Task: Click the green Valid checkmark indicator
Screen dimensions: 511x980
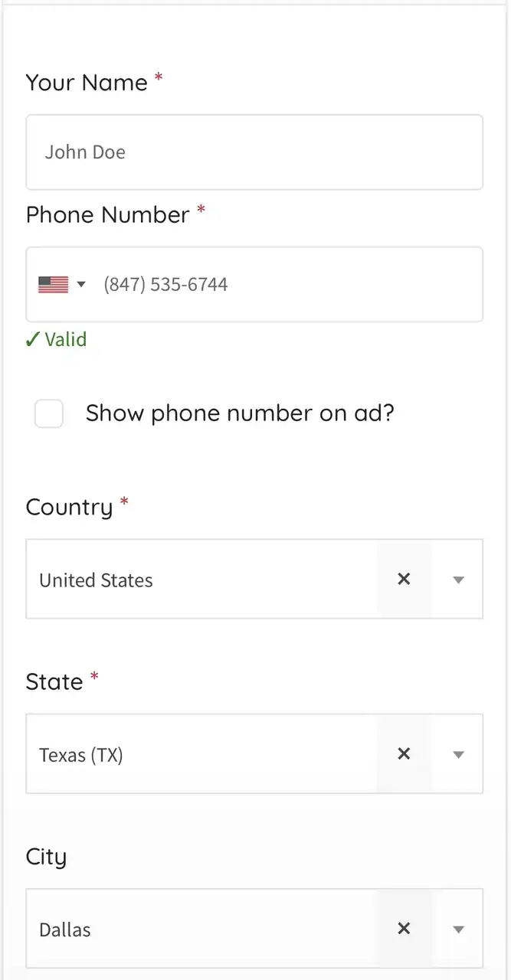Action: point(56,339)
